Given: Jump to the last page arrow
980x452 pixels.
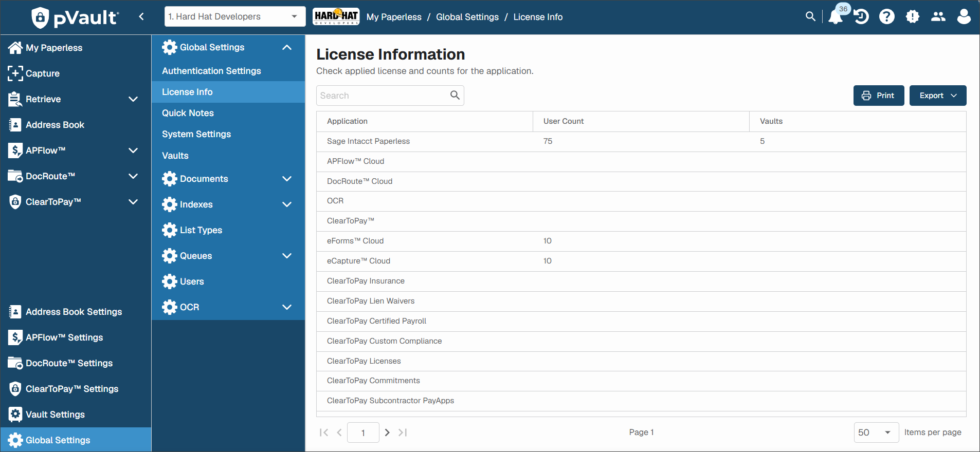Looking at the screenshot, I should tap(403, 432).
